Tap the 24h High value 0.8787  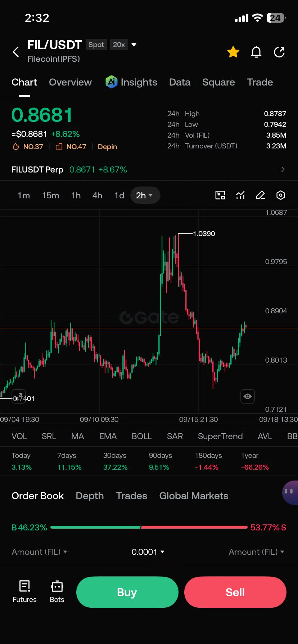click(275, 114)
